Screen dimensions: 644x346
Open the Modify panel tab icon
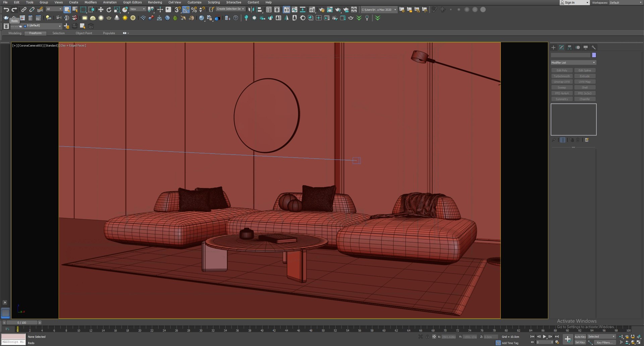561,47
